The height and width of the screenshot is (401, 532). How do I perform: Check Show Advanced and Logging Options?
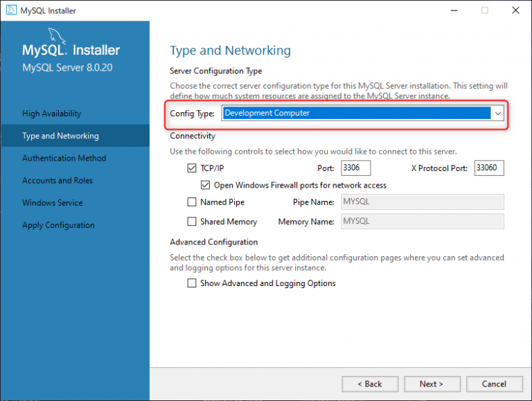[x=192, y=283]
